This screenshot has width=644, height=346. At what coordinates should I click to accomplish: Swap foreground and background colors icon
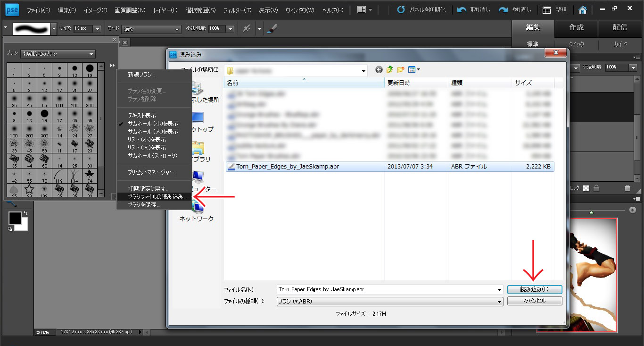[x=25, y=214]
